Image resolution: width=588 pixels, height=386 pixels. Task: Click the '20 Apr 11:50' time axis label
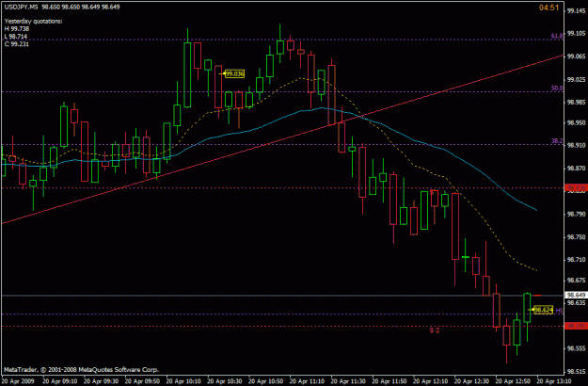[389, 381]
